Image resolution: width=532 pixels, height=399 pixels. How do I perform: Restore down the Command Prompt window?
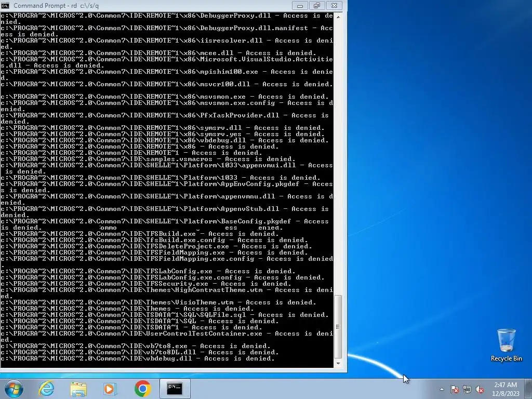tap(316, 6)
